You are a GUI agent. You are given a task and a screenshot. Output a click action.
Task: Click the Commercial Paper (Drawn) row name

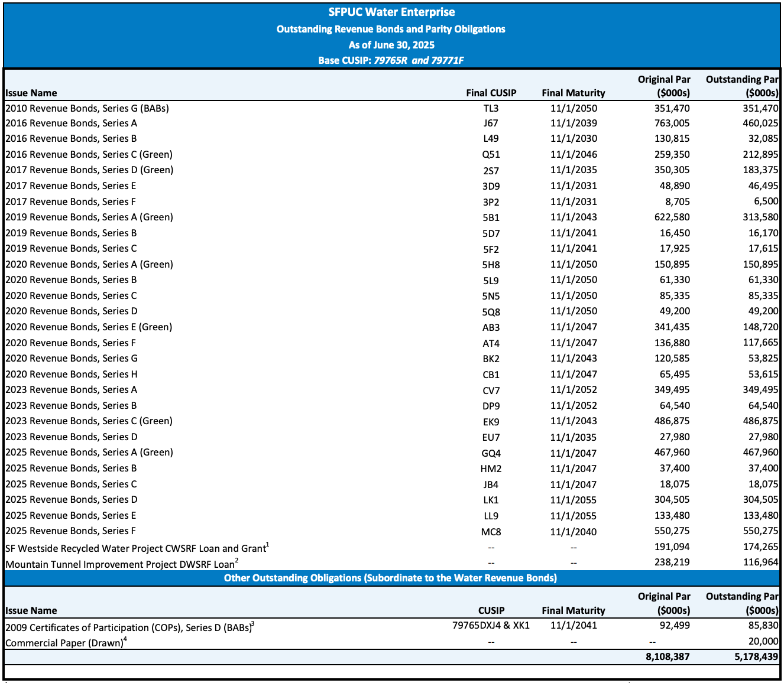click(x=66, y=642)
